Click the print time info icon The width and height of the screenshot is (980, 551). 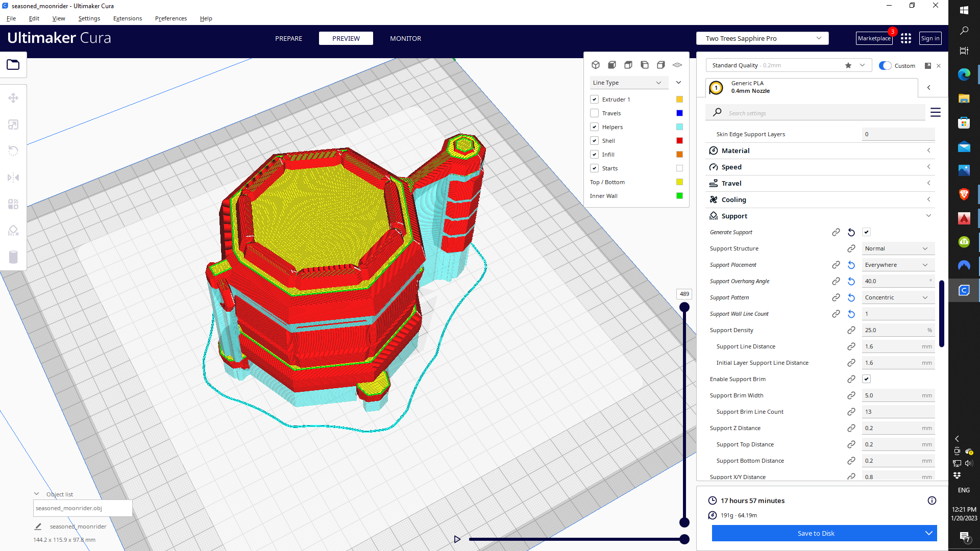tap(932, 500)
